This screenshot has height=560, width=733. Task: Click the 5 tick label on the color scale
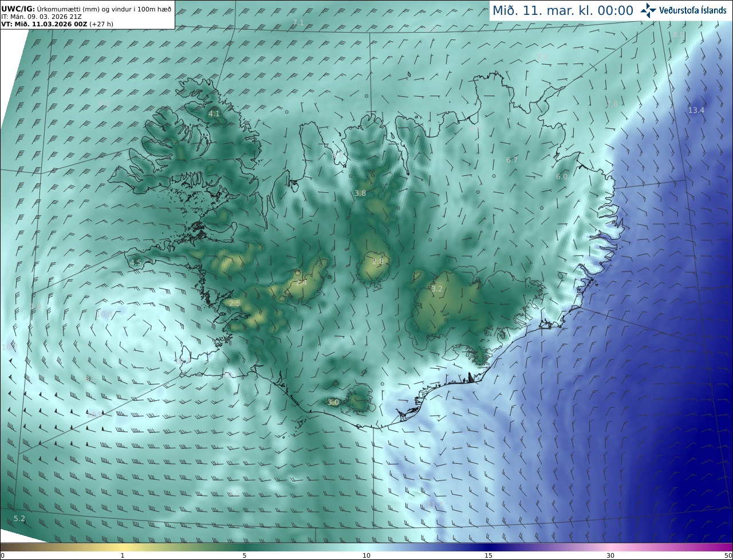click(245, 555)
